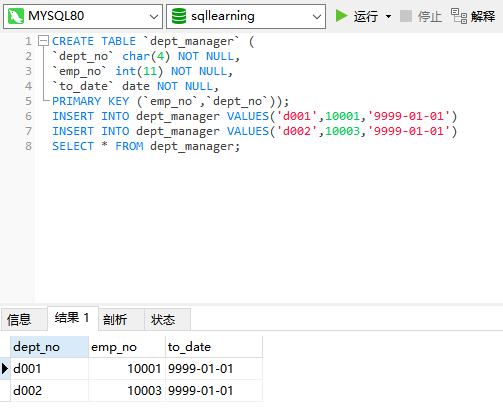Click the MySQL dolphin connection icon

[x=15, y=16]
